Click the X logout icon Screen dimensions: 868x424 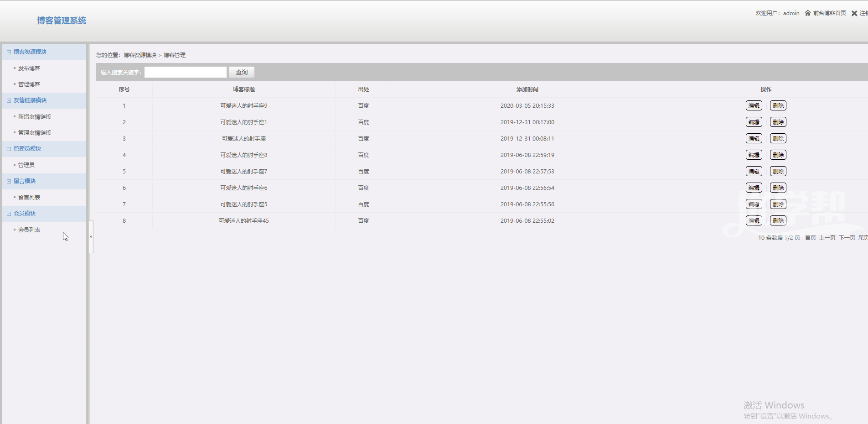click(x=854, y=13)
